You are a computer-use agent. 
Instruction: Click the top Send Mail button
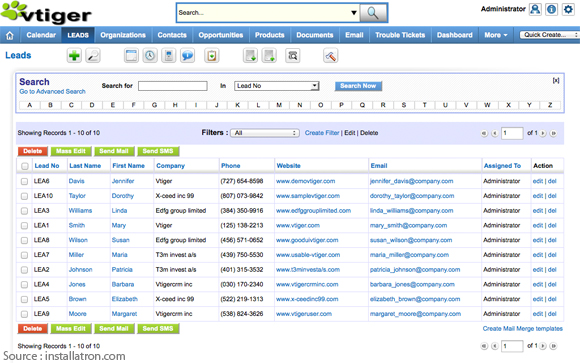114,151
